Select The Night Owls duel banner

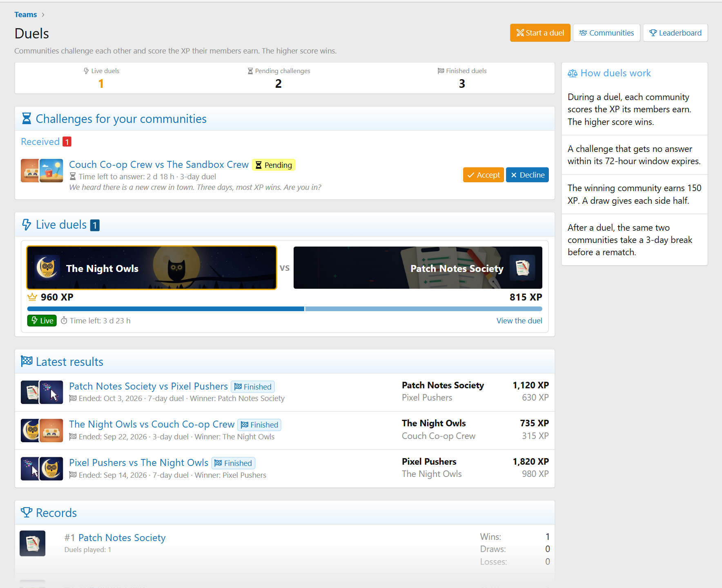tap(152, 268)
